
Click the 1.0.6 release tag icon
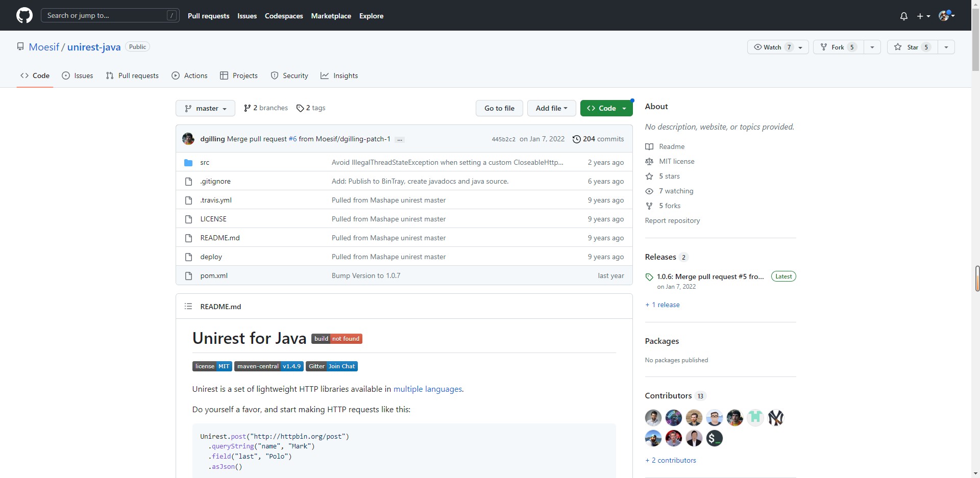click(649, 277)
